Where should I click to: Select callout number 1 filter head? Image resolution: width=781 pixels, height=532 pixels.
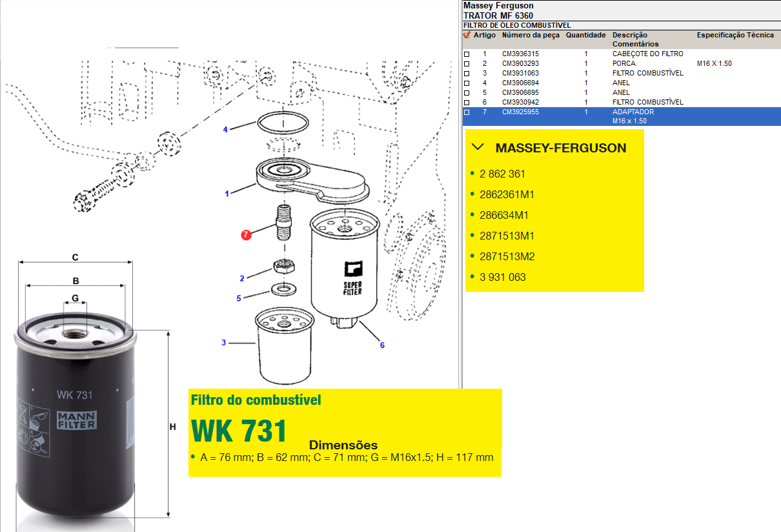click(x=227, y=193)
